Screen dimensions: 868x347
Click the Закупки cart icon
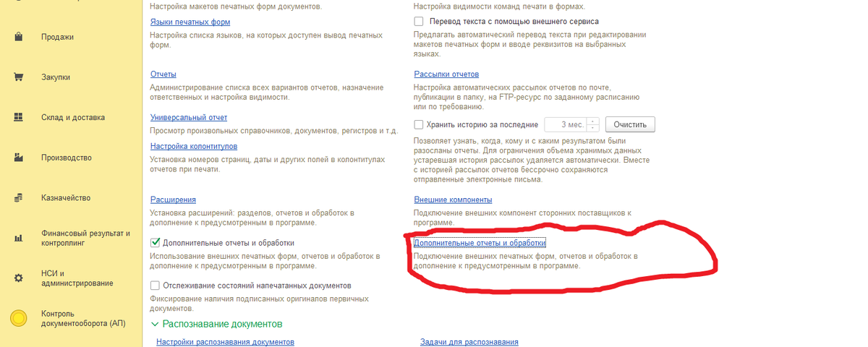[20, 77]
